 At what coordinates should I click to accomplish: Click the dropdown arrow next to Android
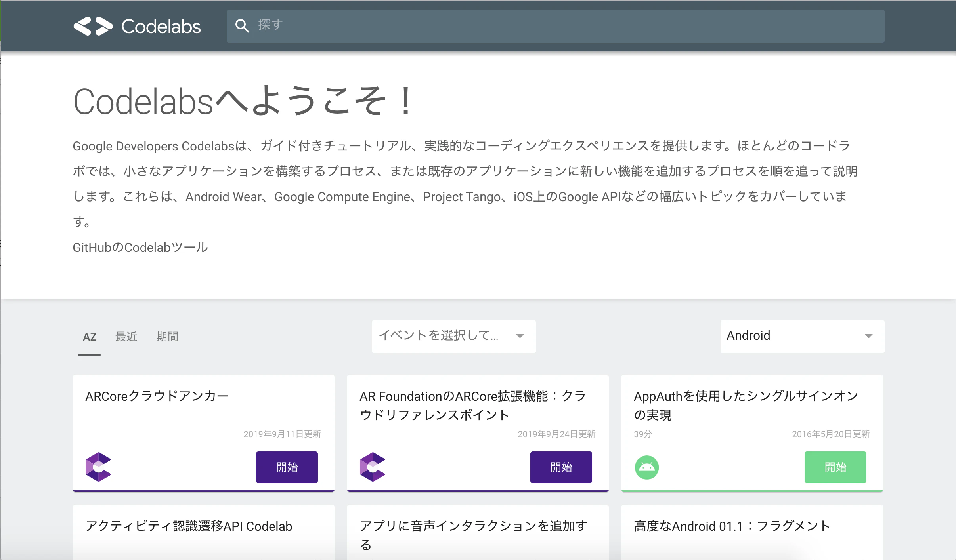click(x=868, y=336)
